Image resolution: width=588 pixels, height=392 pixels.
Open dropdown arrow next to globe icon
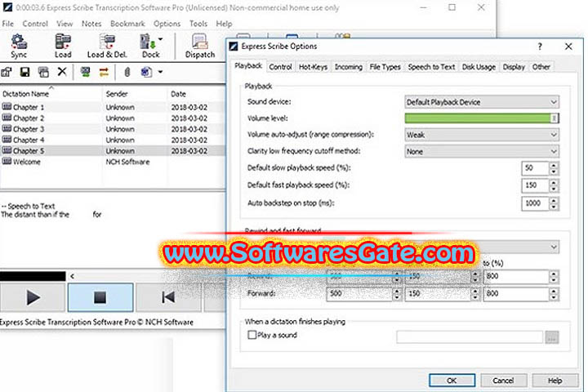160,72
